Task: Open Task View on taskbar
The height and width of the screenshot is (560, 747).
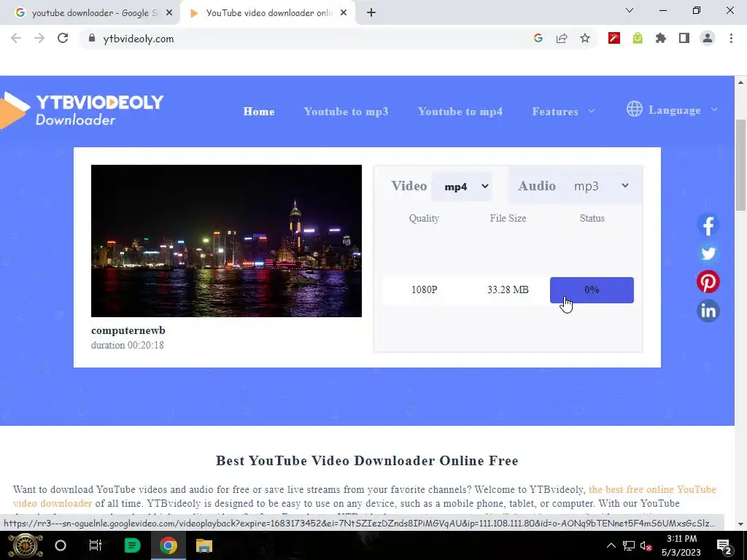Action: [96, 545]
